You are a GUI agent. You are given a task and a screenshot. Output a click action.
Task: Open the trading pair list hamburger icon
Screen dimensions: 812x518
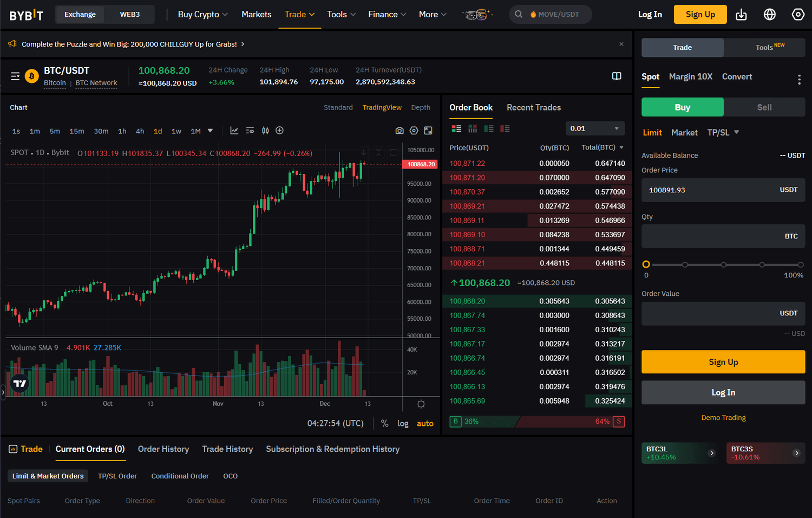pyautogui.click(x=15, y=76)
